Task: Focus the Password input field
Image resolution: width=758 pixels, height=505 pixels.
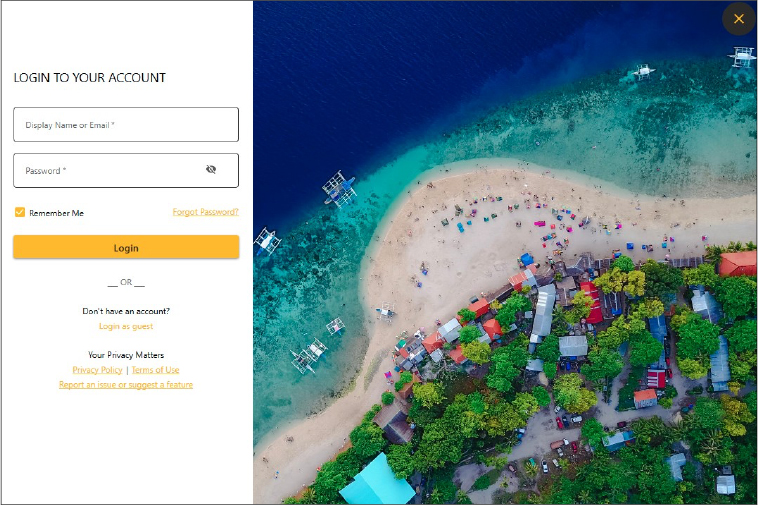Action: [126, 171]
